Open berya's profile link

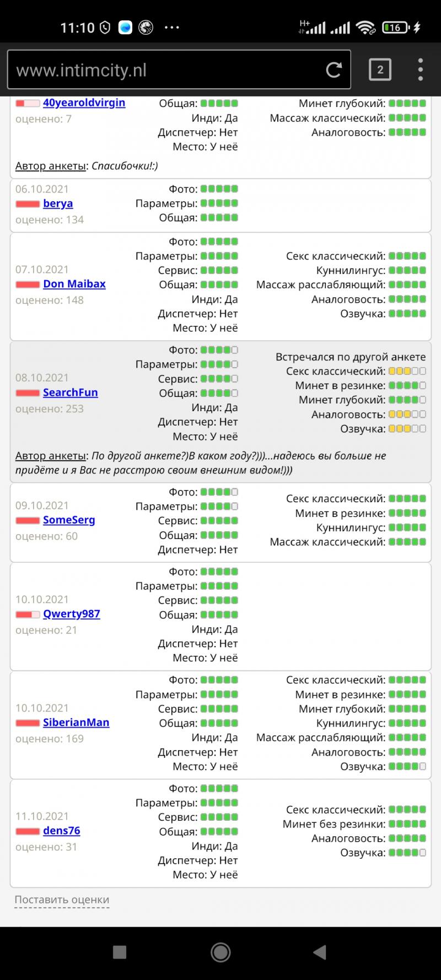pyautogui.click(x=58, y=203)
